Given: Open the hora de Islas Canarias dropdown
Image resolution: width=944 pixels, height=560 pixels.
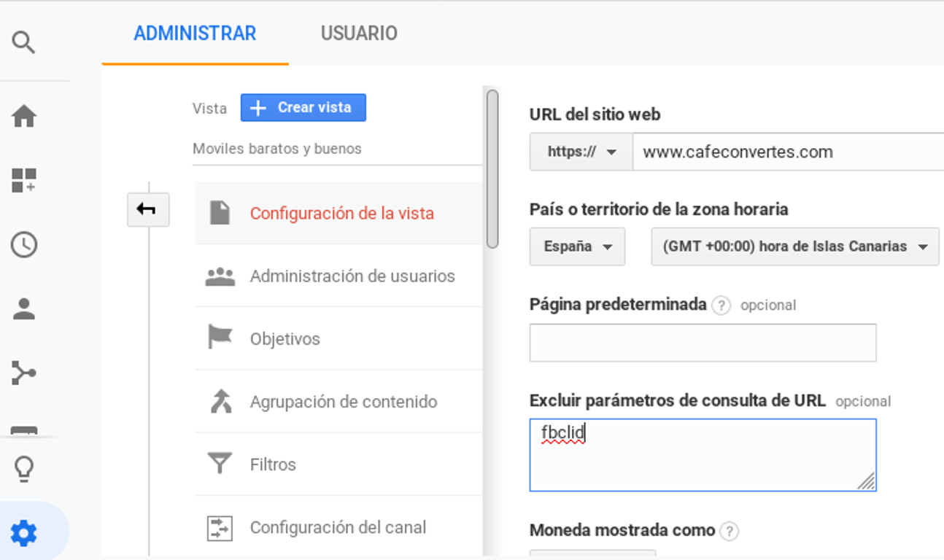Looking at the screenshot, I should 794,246.
